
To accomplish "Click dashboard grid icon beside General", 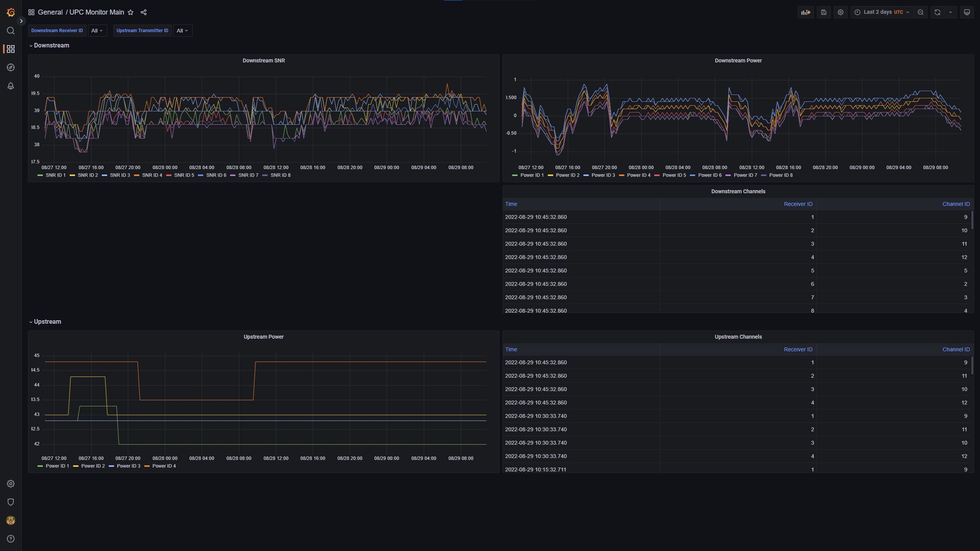I will (x=31, y=12).
